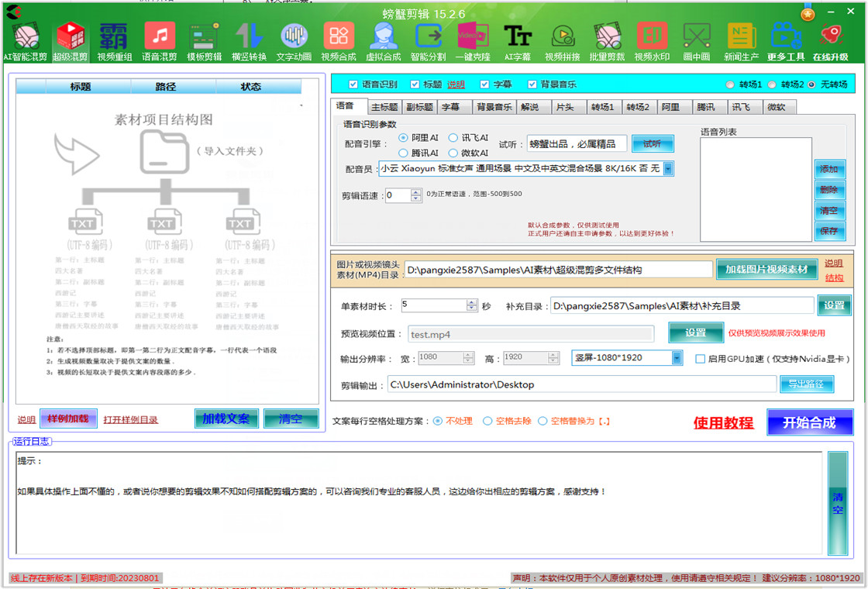
Task: Open the 视频水印 tool
Action: (x=652, y=42)
